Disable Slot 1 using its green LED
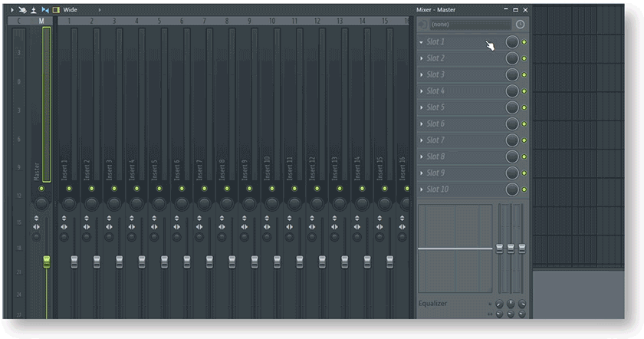The image size is (644, 339). pos(524,42)
